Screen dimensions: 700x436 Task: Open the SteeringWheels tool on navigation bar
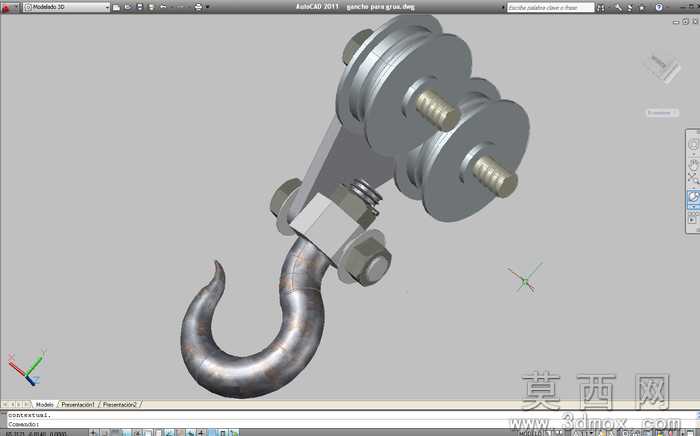693,145
